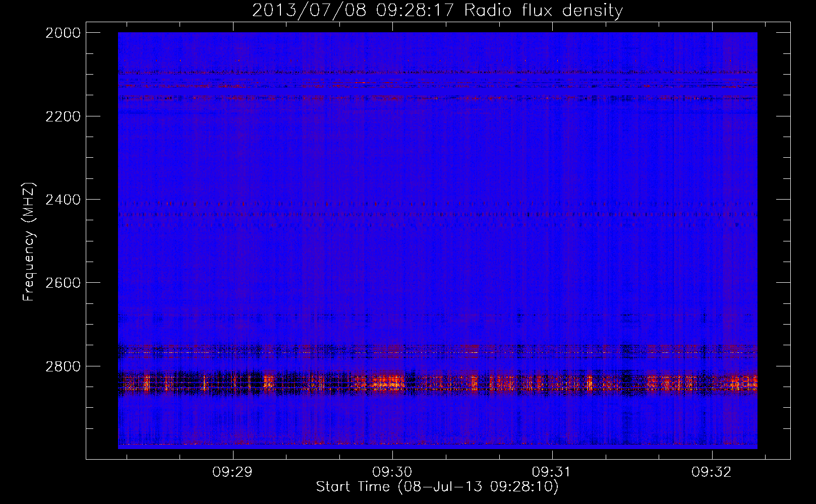The width and height of the screenshot is (816, 504).
Task: Click the 09:30 time tick label
Action: click(392, 472)
